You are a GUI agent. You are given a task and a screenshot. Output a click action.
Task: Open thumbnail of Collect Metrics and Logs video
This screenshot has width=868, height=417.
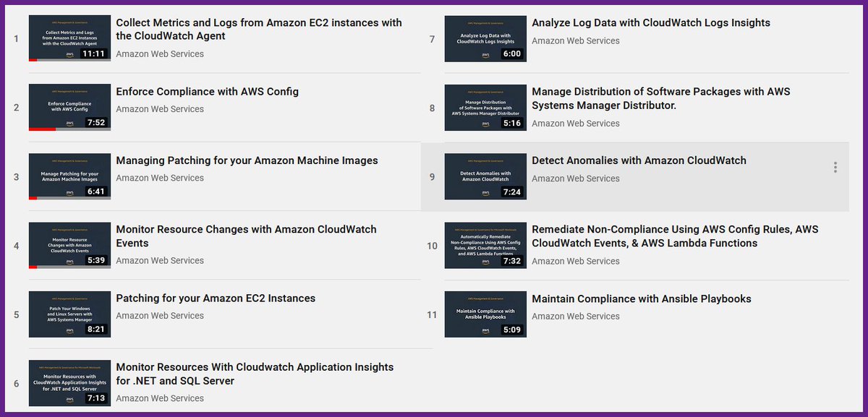click(69, 38)
